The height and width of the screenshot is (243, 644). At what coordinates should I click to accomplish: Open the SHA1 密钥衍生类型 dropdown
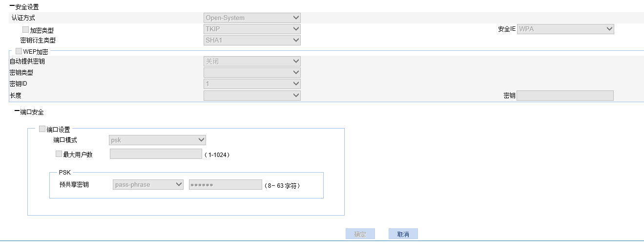[252, 40]
